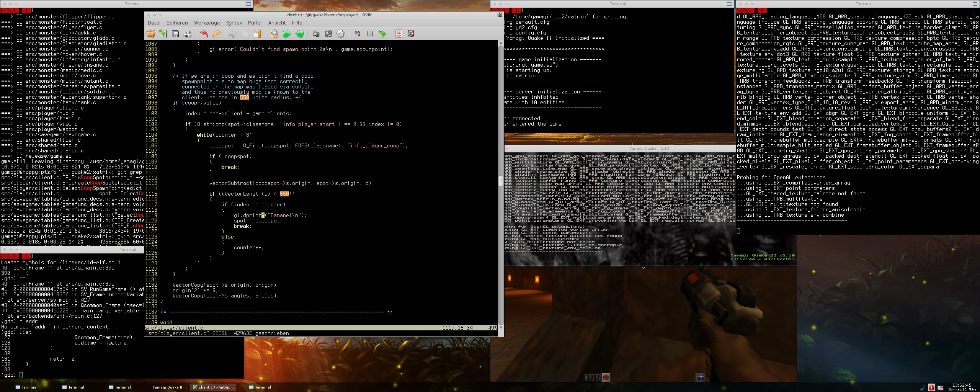Image resolution: width=980 pixels, height=392 pixels.
Task: Print the buffer using the printer icon
Action: [x=188, y=34]
